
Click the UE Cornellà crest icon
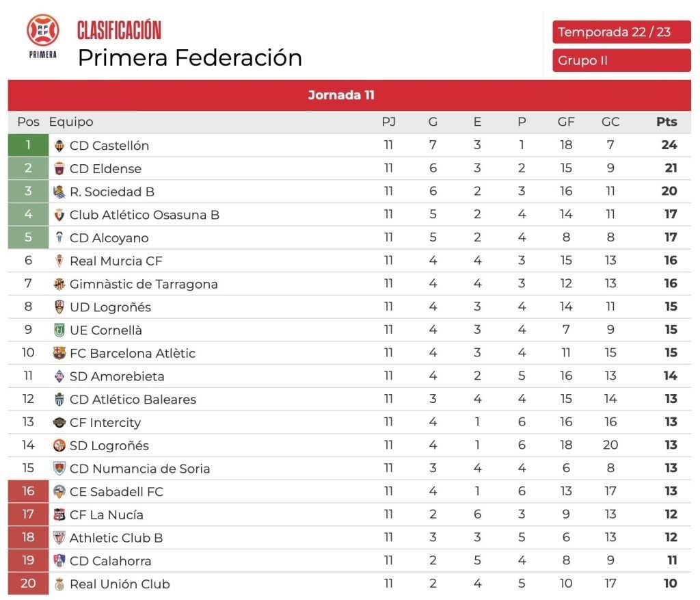click(x=59, y=330)
